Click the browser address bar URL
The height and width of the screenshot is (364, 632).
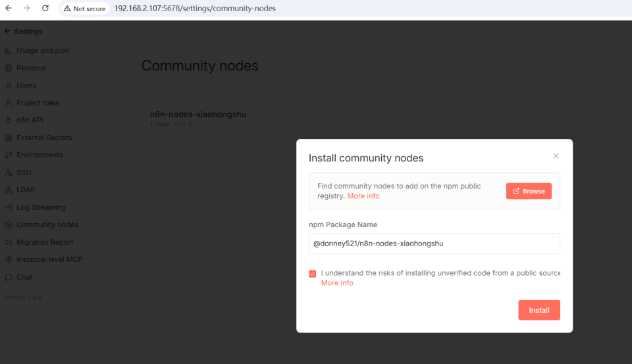point(195,9)
